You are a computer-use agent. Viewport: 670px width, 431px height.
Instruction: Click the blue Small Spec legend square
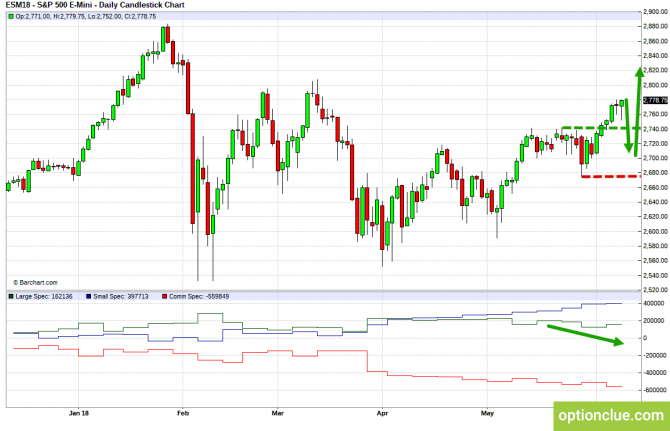88,296
